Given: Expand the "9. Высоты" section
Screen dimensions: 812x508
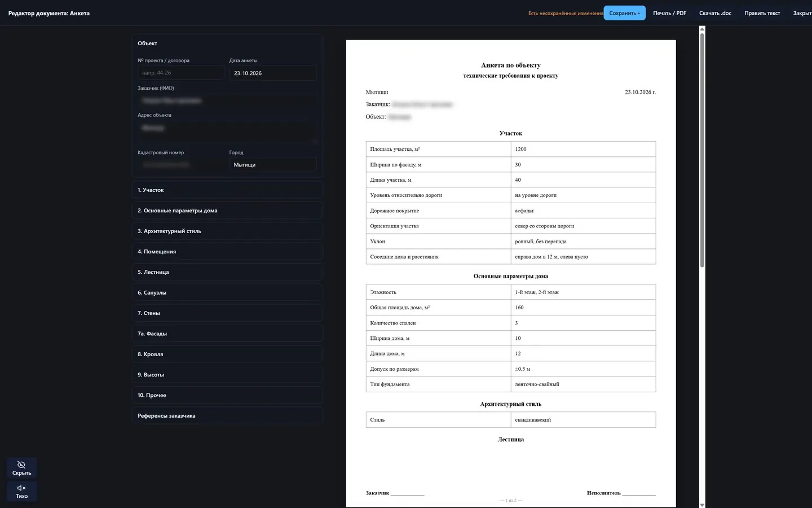Looking at the screenshot, I should pos(227,375).
